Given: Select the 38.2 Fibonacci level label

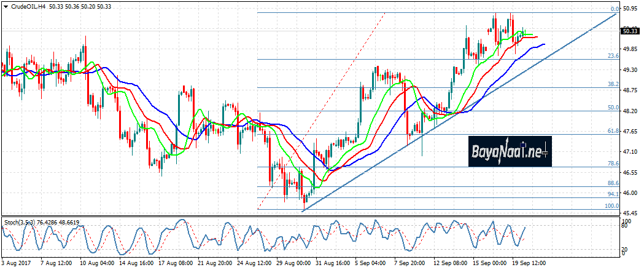Looking at the screenshot, I should [x=613, y=84].
